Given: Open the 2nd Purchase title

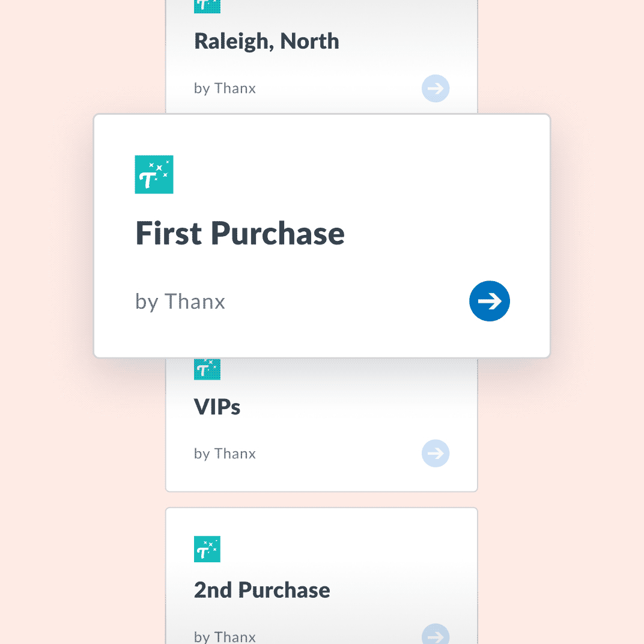Looking at the screenshot, I should pyautogui.click(x=262, y=590).
